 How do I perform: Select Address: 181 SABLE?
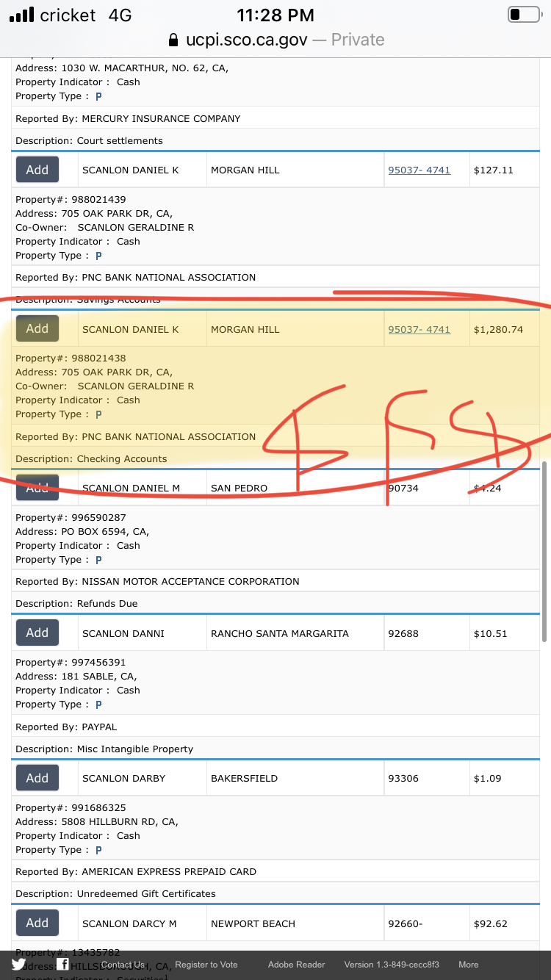76,676
